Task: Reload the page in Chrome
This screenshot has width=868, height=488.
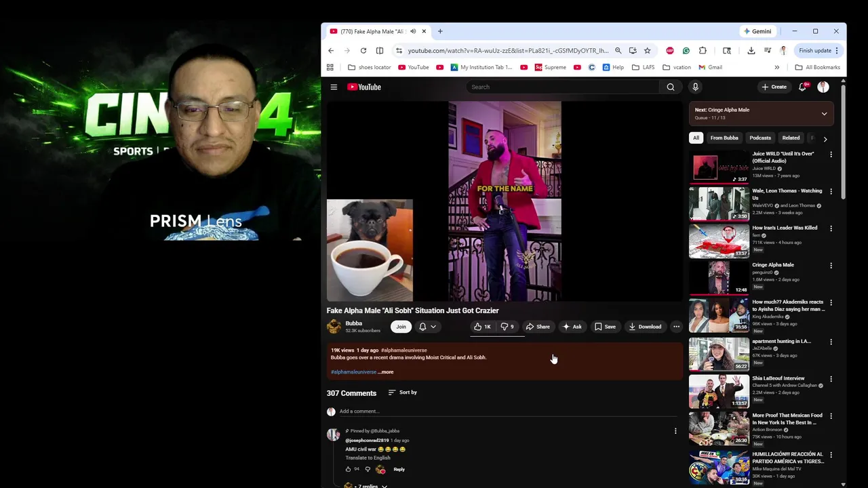Action: pos(363,51)
